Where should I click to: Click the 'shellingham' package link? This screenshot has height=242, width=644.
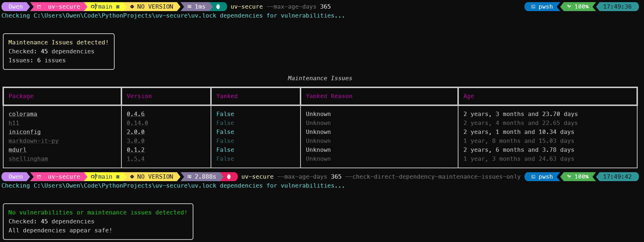(x=28, y=159)
